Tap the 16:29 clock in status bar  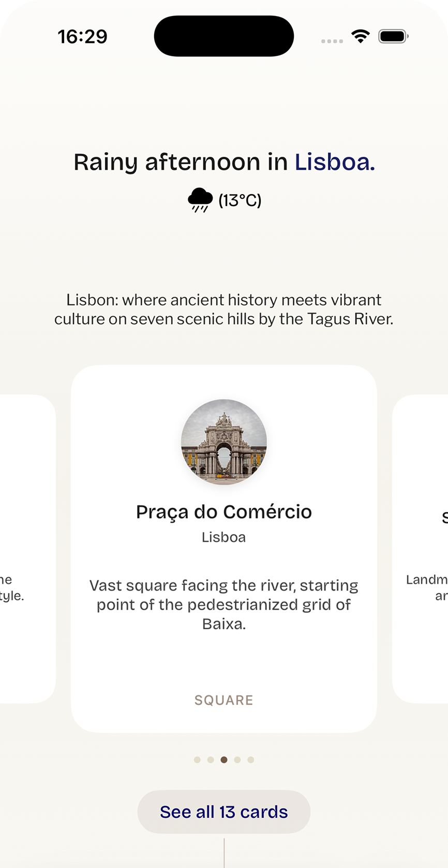(82, 37)
